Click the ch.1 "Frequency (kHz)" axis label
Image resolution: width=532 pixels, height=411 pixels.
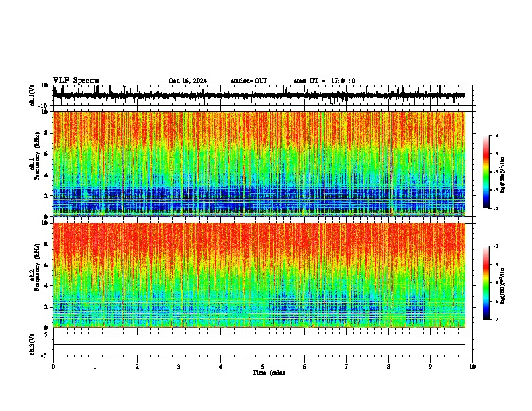[37, 156]
